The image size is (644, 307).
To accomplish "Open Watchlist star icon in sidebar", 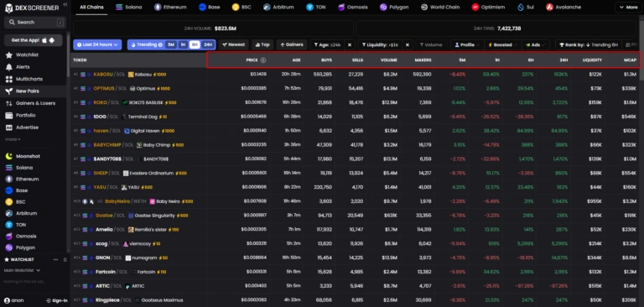I will tap(8, 55).
